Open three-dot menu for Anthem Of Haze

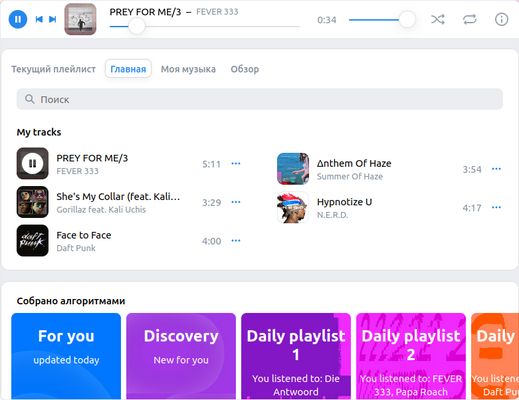pyautogui.click(x=496, y=169)
